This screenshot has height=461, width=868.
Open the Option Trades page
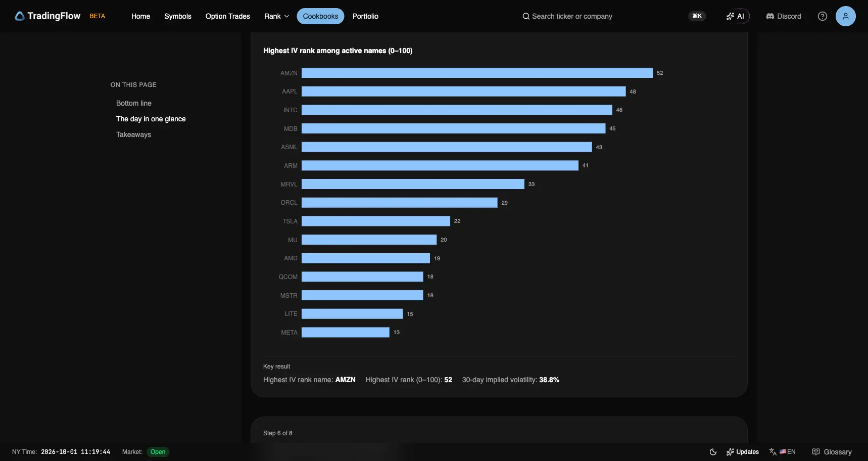(x=228, y=16)
